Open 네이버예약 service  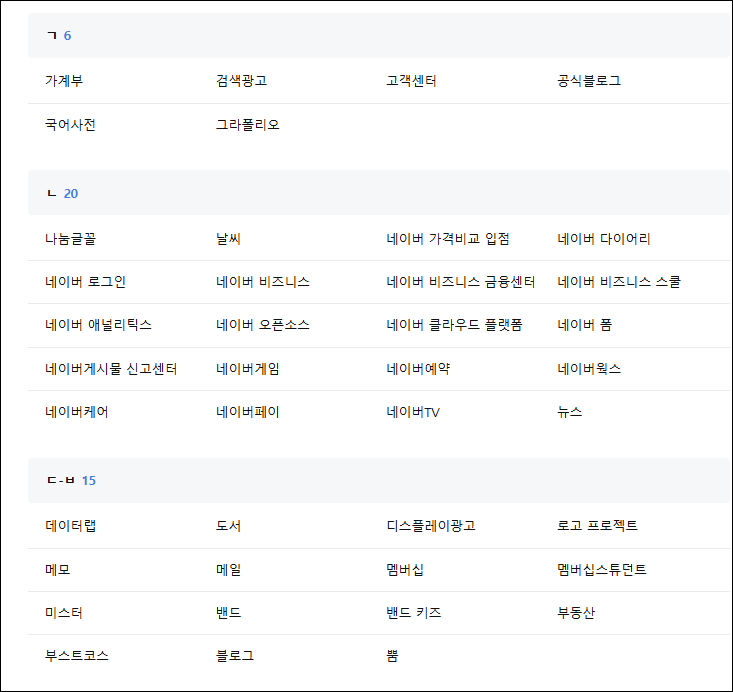418,369
